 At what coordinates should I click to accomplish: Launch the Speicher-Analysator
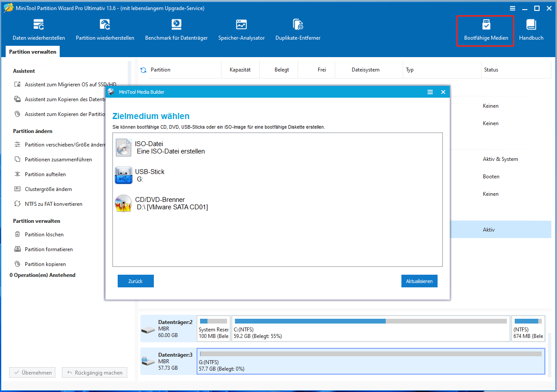tap(241, 30)
